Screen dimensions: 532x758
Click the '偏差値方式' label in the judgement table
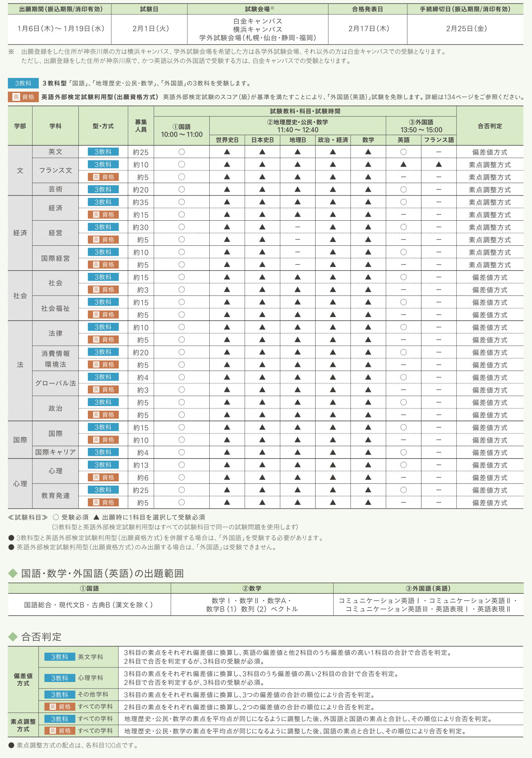click(23, 680)
